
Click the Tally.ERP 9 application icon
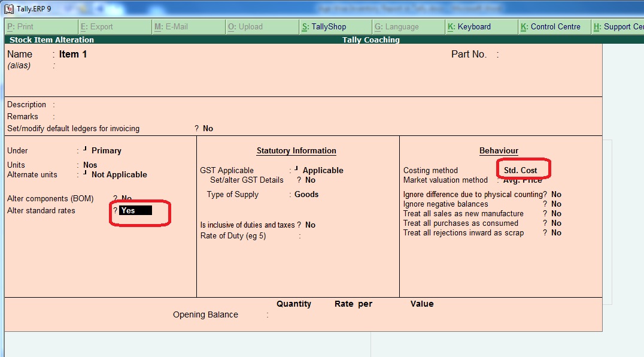tap(8, 8)
